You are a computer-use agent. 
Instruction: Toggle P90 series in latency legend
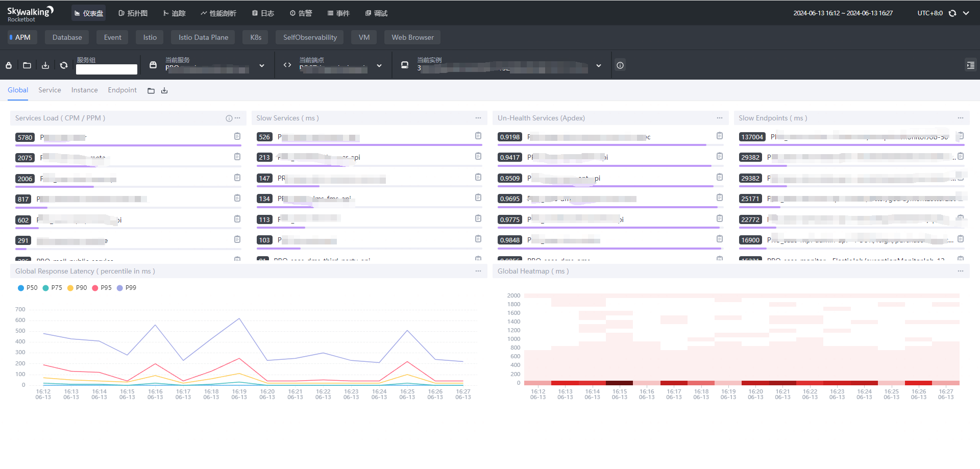coord(77,288)
